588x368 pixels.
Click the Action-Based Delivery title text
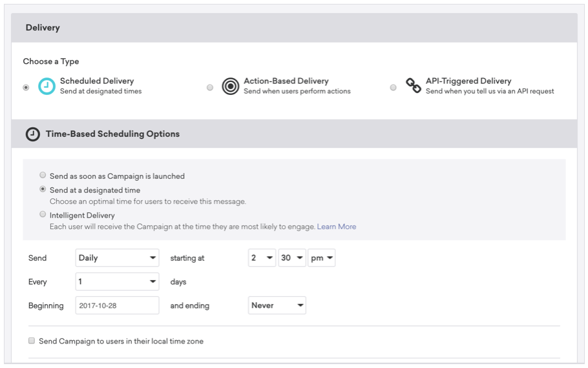point(286,81)
